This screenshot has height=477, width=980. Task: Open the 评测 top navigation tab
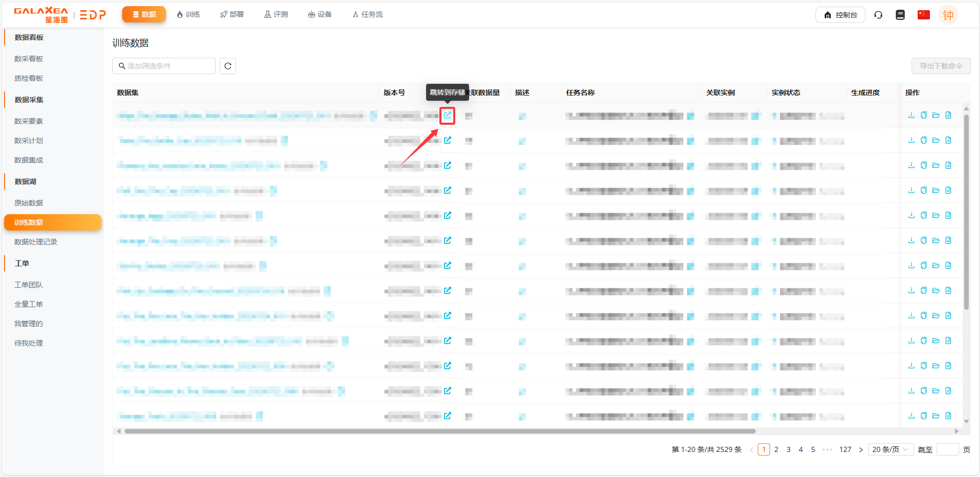pyautogui.click(x=276, y=14)
